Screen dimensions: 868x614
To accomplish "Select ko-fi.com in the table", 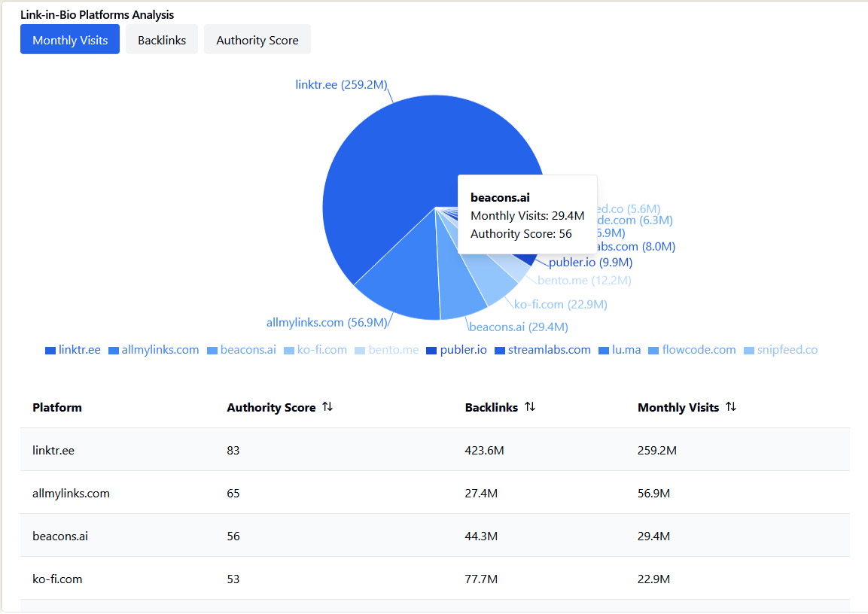I will [57, 579].
